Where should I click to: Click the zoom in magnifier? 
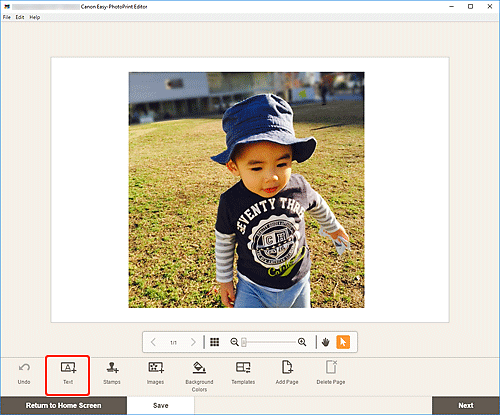coord(302,342)
